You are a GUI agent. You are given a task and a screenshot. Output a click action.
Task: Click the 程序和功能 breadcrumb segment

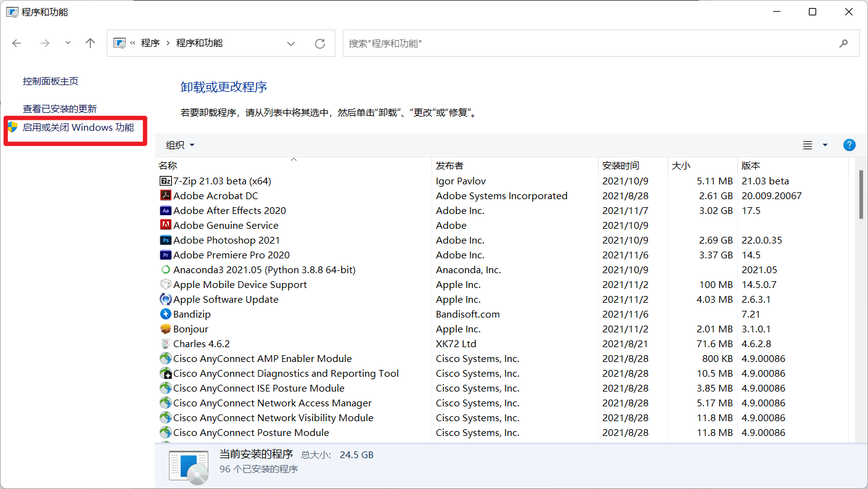click(x=199, y=43)
